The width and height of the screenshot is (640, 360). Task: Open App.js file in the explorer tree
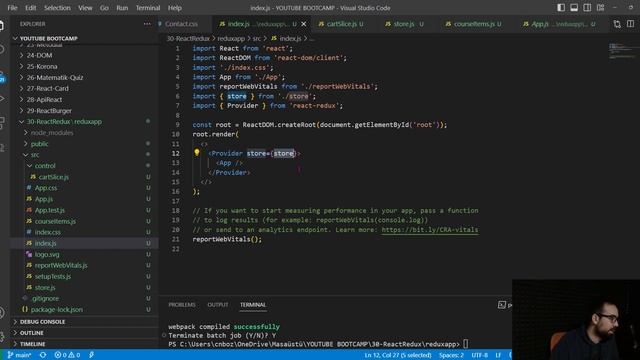pos(44,199)
